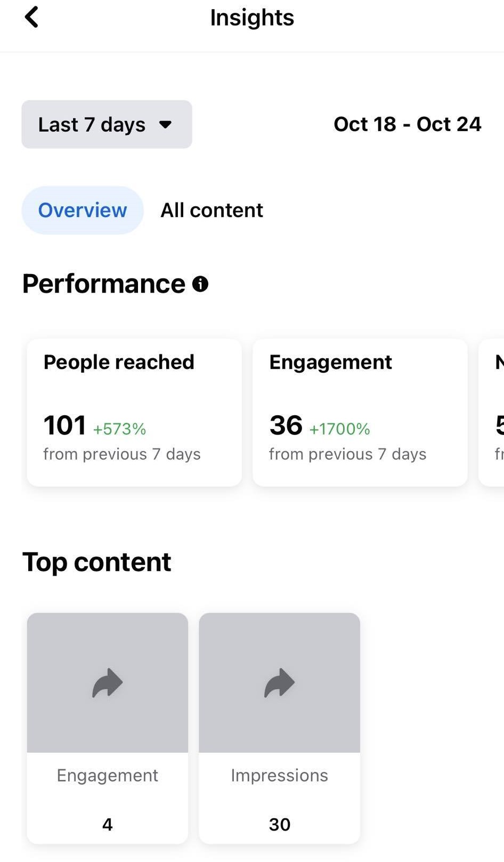Click the 101 people reached figure
Viewport: 504px width, 862px height.
[64, 425]
